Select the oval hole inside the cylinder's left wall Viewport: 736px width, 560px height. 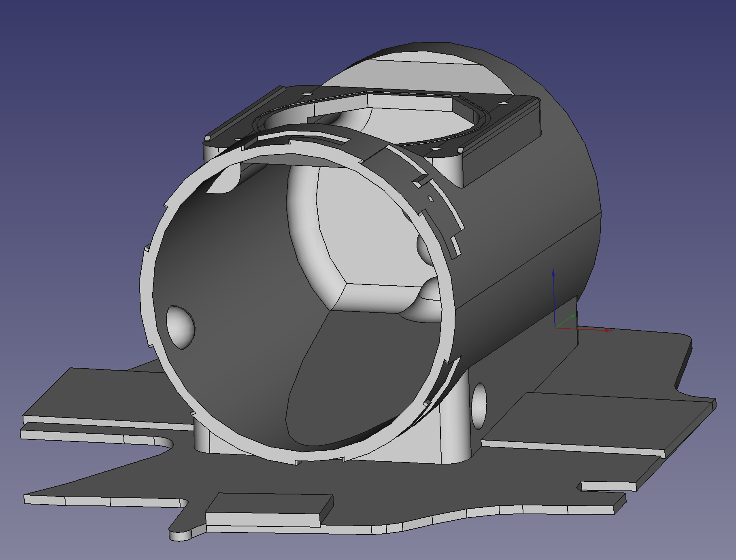181,327
